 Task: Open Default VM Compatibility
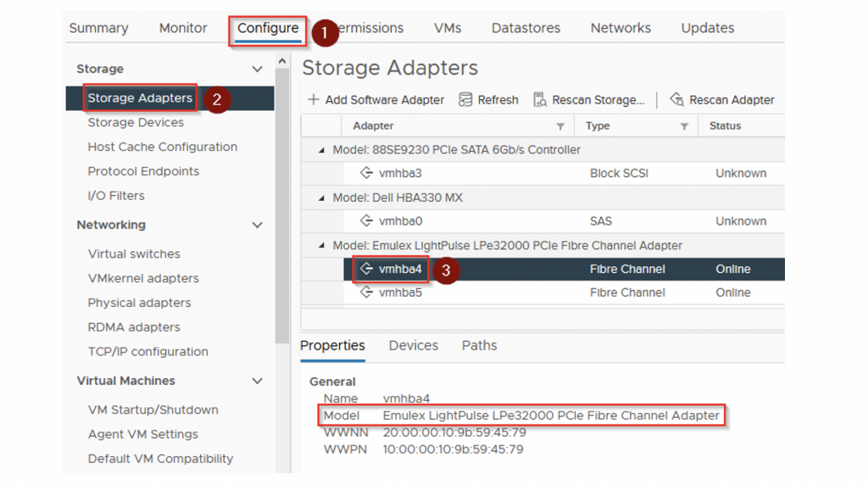(160, 459)
